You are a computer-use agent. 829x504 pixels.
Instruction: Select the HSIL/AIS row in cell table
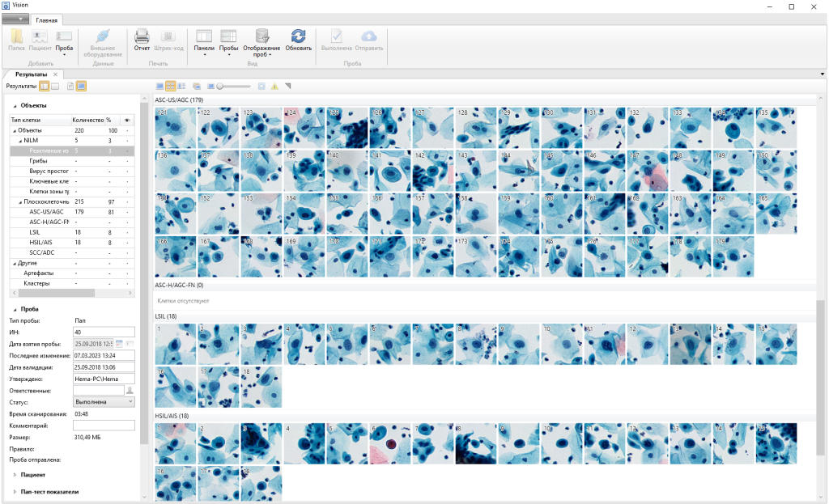click(40, 242)
